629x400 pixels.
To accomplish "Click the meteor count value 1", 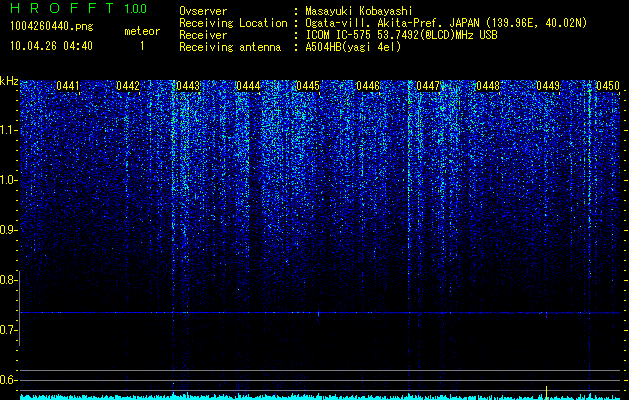I will coord(142,46).
